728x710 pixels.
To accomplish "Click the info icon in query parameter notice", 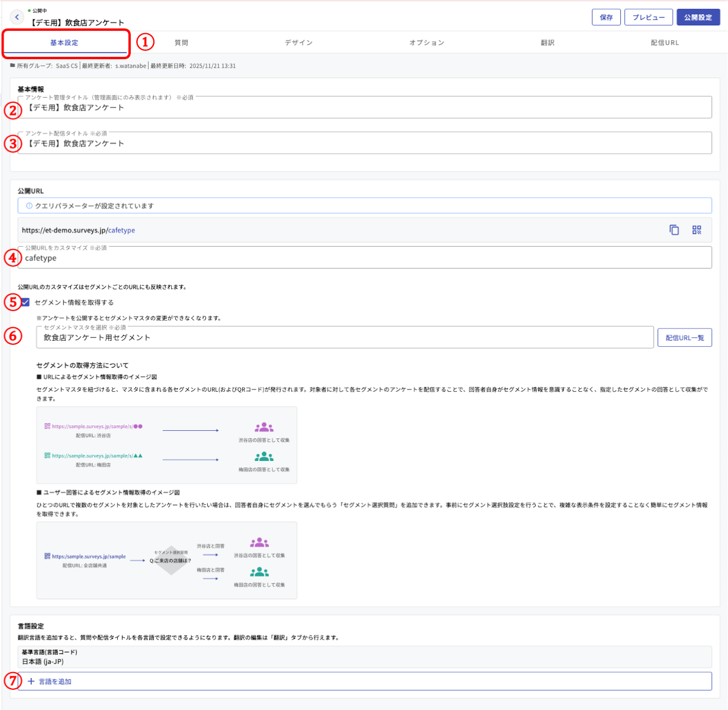I will (29, 206).
